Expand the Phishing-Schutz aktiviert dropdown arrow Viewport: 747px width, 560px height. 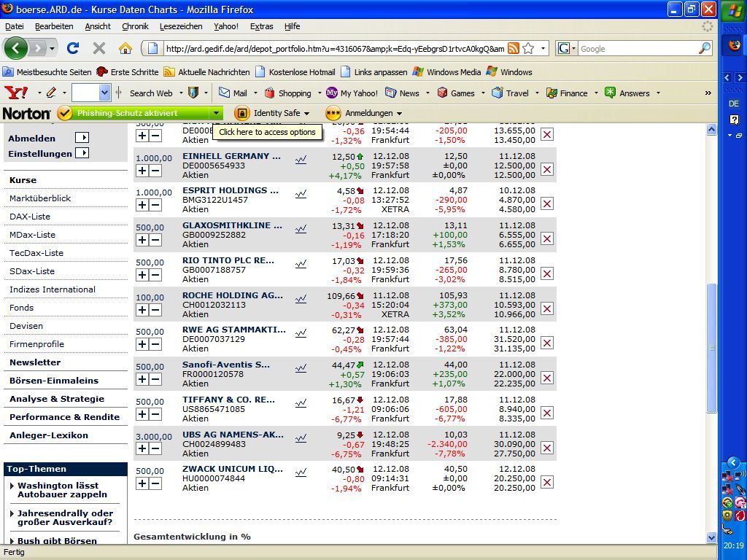[216, 113]
